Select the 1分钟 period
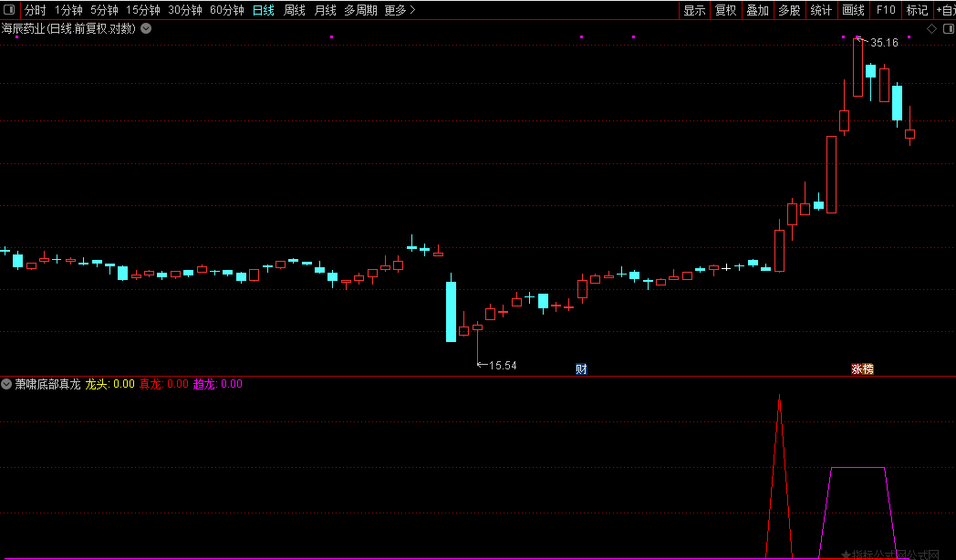 click(69, 10)
